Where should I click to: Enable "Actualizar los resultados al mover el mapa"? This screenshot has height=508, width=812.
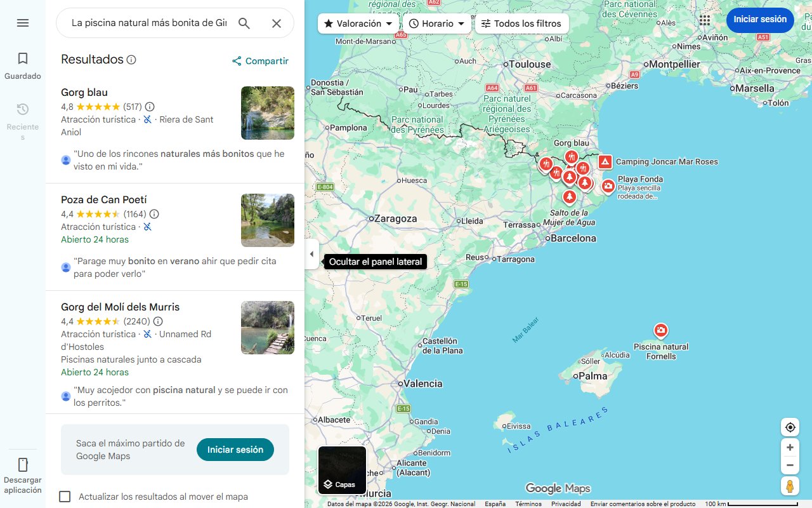(x=65, y=497)
